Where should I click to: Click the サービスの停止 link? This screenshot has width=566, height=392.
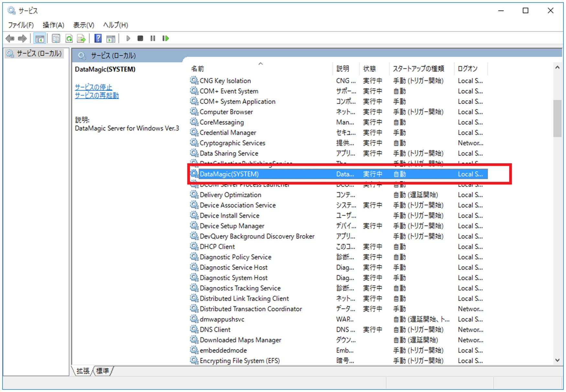coord(93,87)
